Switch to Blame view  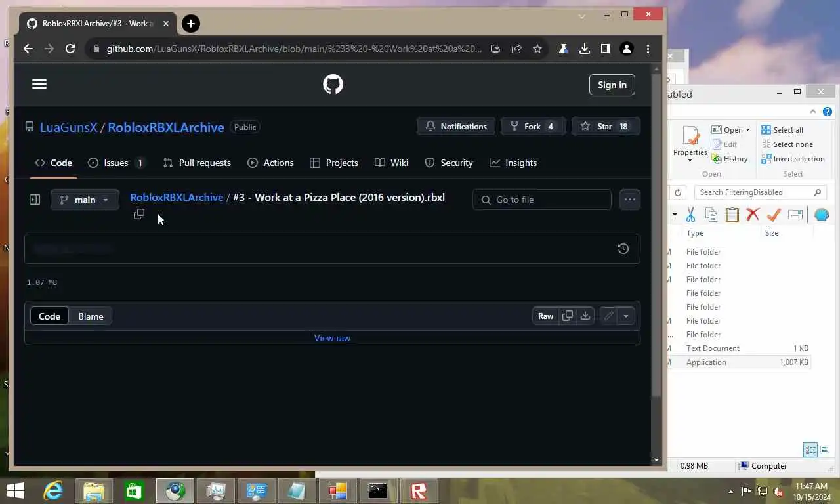pyautogui.click(x=91, y=316)
